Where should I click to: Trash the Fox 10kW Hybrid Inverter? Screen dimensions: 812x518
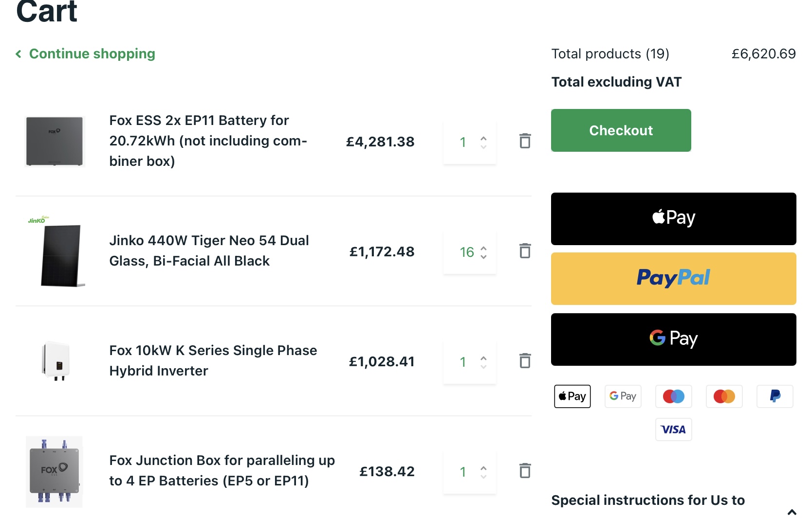[x=525, y=361]
